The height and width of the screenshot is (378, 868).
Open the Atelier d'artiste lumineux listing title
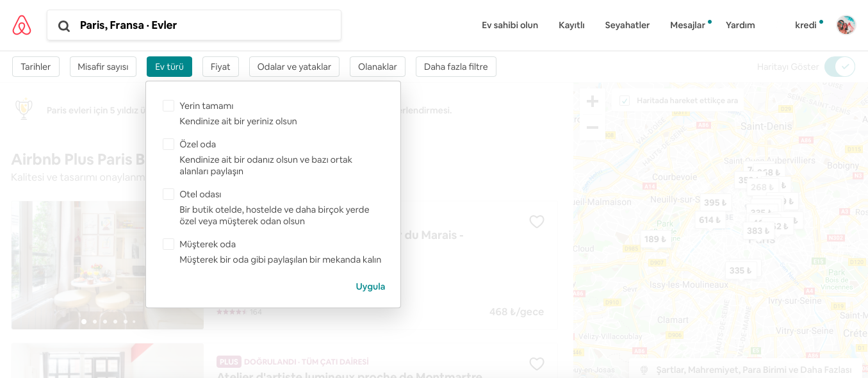point(349,375)
